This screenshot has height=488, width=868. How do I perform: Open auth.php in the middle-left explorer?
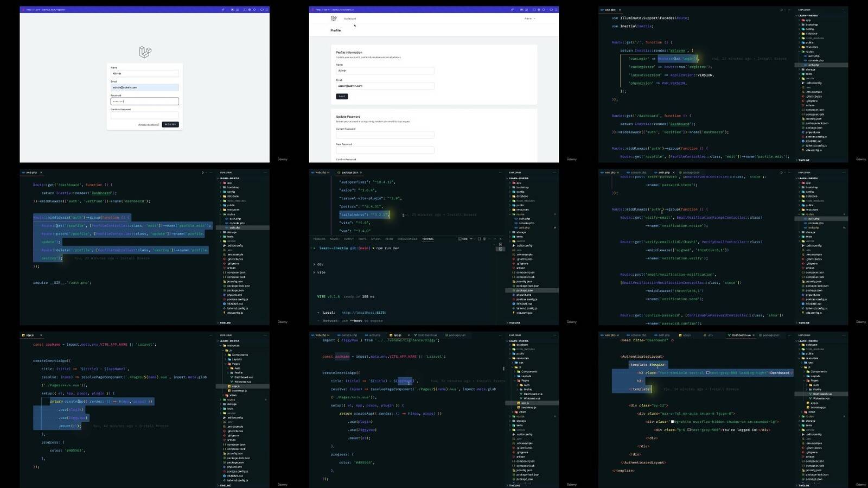point(235,219)
